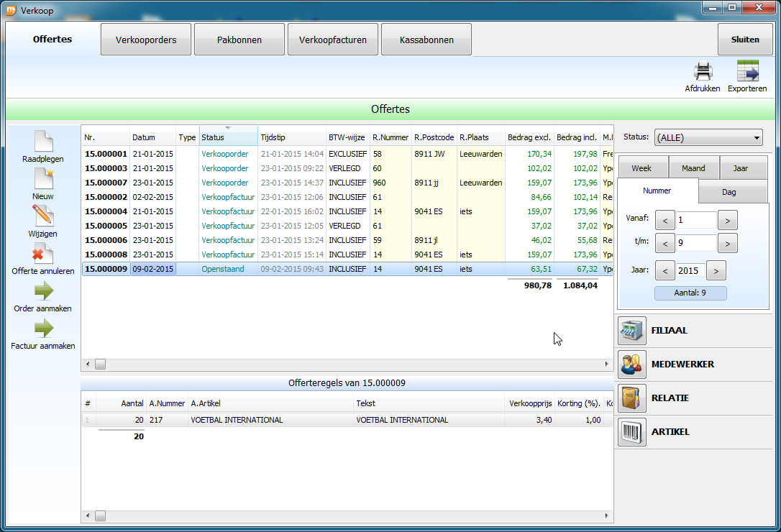Cancel the quote with Offerte annuleren icon

pyautogui.click(x=43, y=254)
